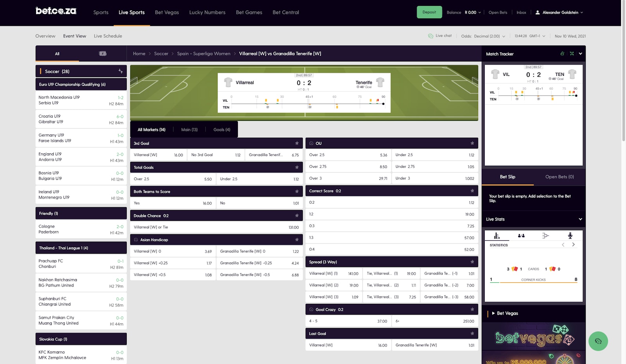
Task: Collapse the Match Tracker panel
Action: pos(580,54)
